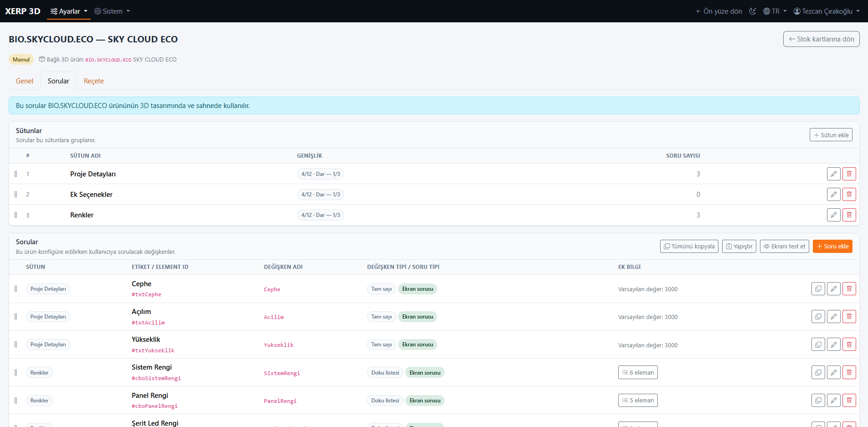Delete the Açılım question
Image resolution: width=868 pixels, height=427 pixels.
(x=849, y=316)
